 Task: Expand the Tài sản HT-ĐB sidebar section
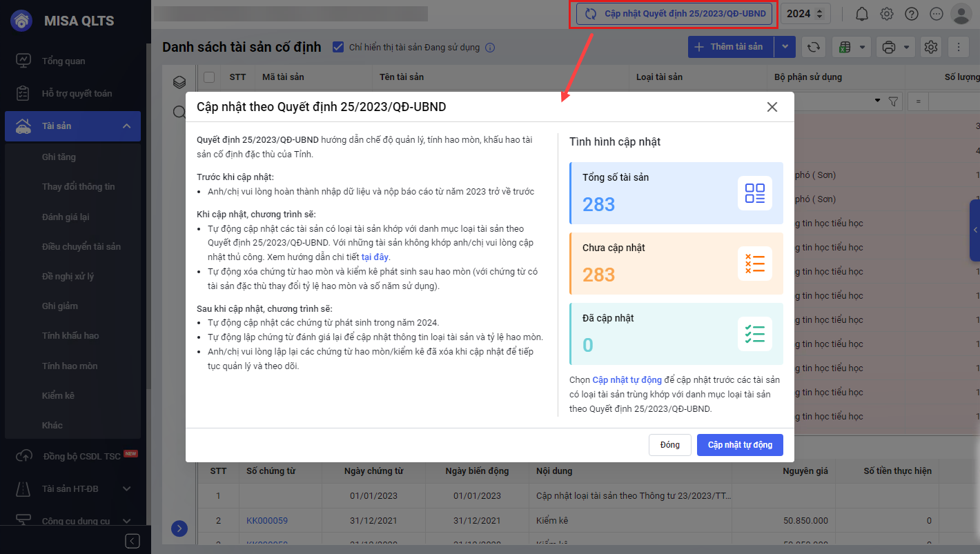[x=126, y=488]
